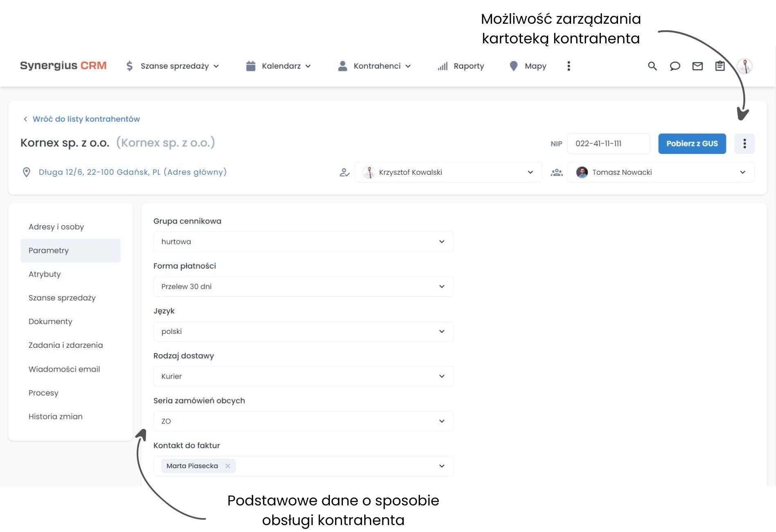
Task: Open the Kontrahenci menu
Action: (x=377, y=66)
